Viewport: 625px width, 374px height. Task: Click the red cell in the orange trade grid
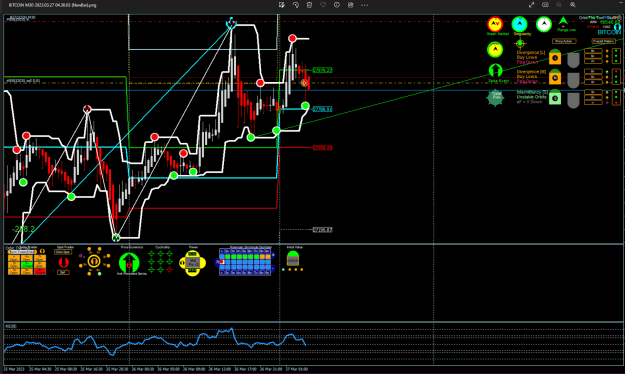[40, 271]
